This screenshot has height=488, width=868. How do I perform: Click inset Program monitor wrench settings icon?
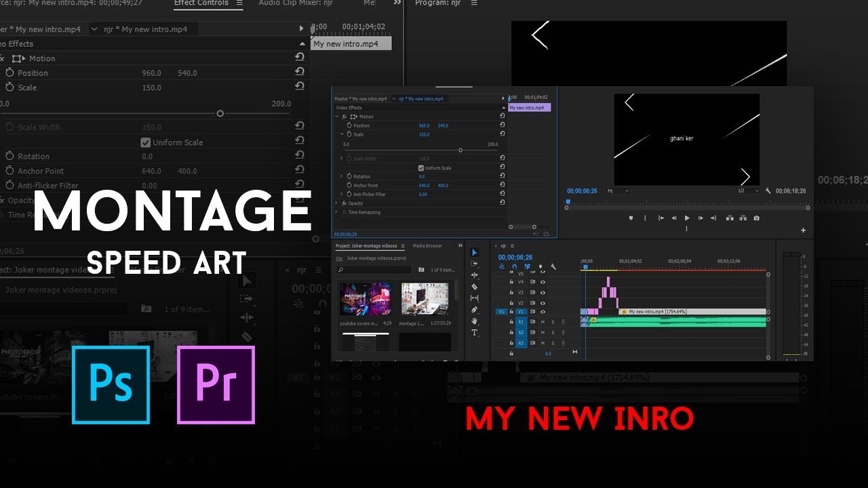[x=768, y=191]
